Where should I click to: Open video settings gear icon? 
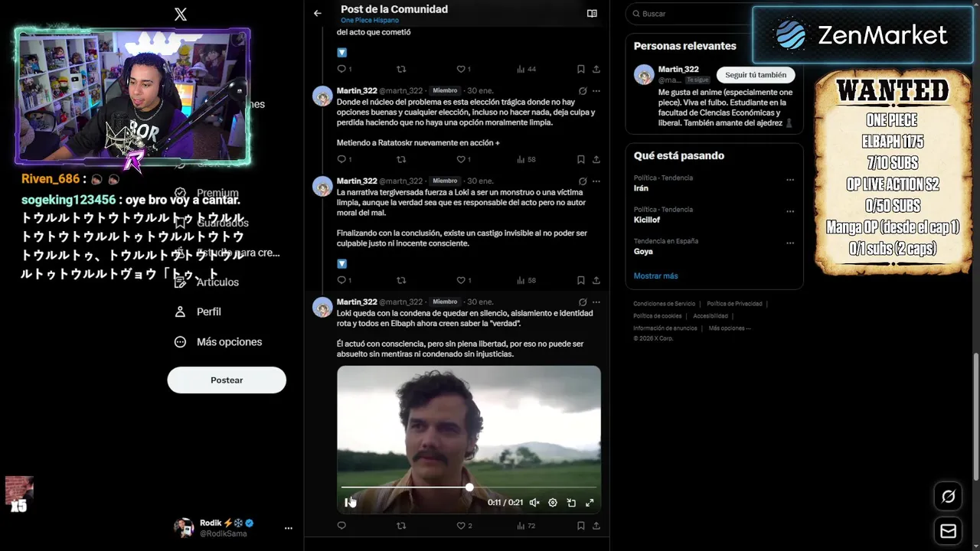point(553,503)
